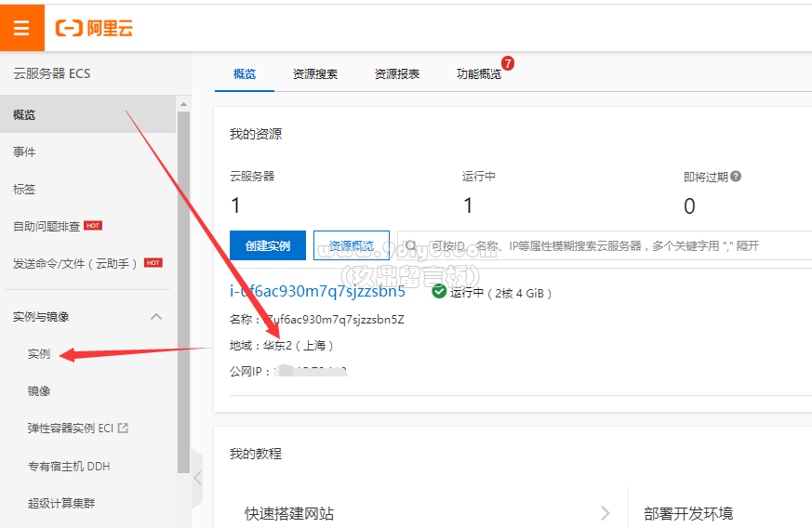Viewport: 812px width, 528px height.
Task: Click the search magnifier icon
Action: (411, 245)
